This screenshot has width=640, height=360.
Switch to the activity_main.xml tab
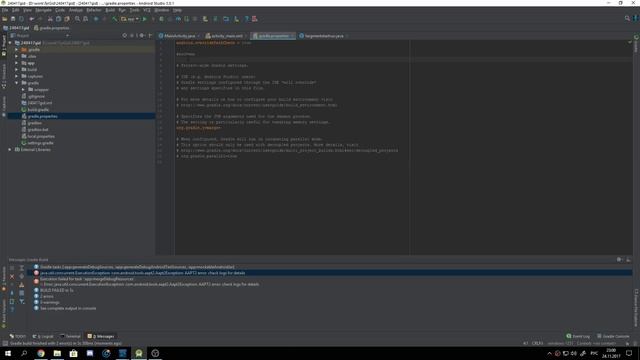pyautogui.click(x=226, y=36)
